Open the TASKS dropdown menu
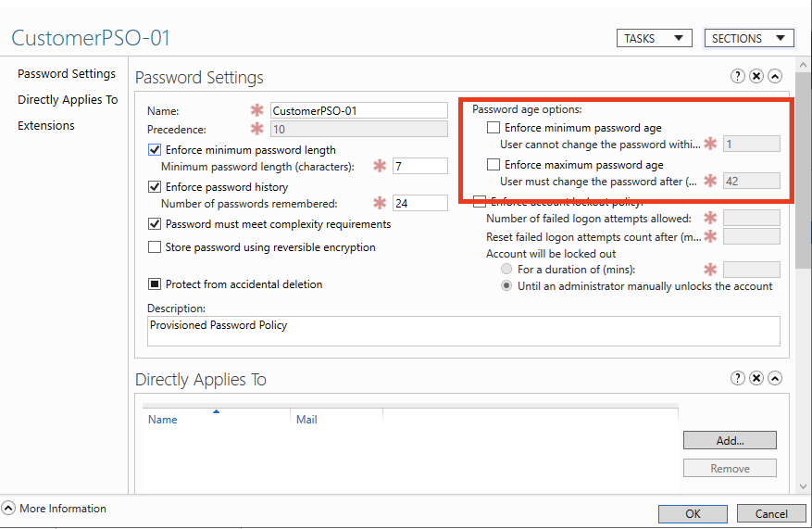This screenshot has width=812, height=529. coord(654,38)
